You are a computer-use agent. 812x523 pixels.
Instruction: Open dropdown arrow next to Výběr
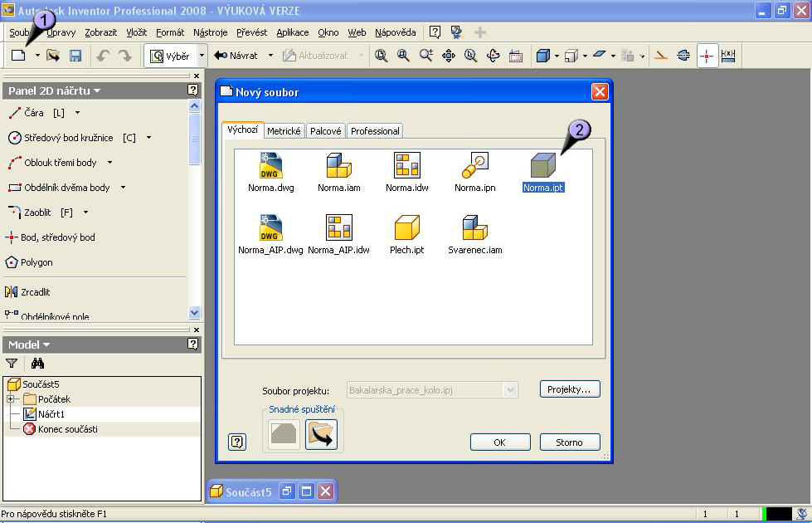[202, 56]
